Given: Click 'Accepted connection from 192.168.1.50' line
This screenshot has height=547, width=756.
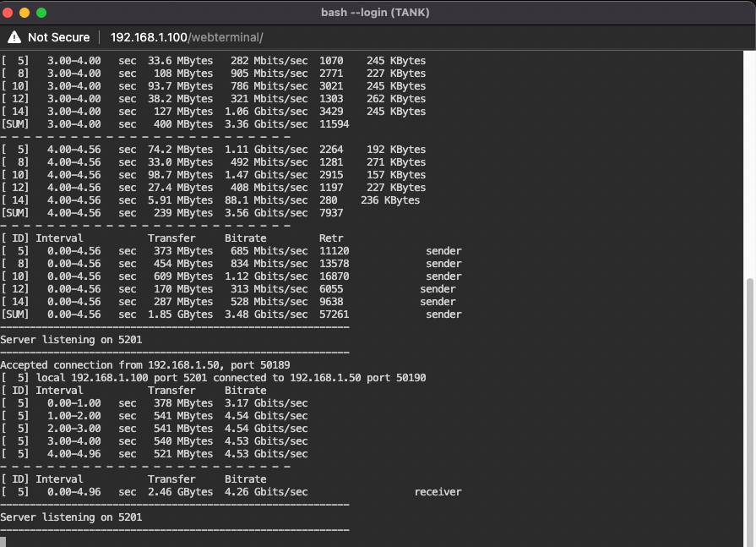Looking at the screenshot, I should (145, 365).
